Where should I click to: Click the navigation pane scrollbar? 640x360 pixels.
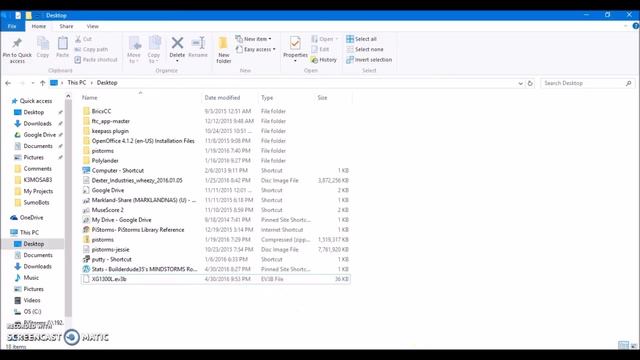[68, 207]
